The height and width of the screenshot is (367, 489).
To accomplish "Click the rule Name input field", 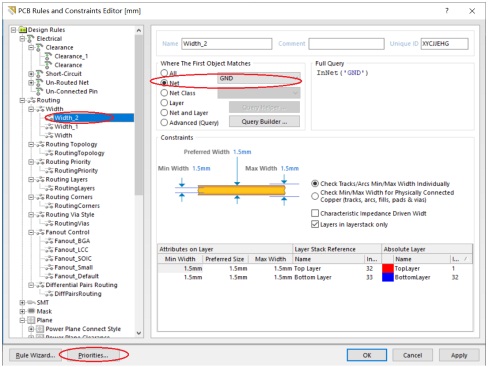I will click(227, 44).
